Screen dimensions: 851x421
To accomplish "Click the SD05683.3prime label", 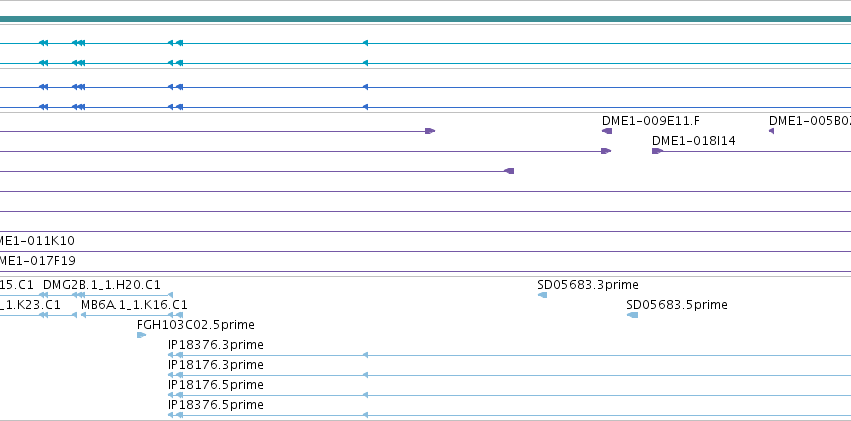I will (588, 285).
